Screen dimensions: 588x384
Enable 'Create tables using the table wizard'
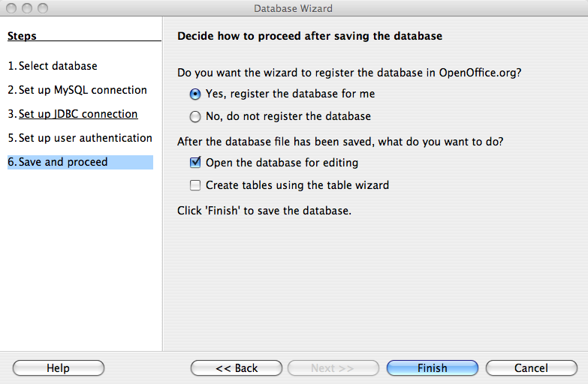tap(195, 184)
